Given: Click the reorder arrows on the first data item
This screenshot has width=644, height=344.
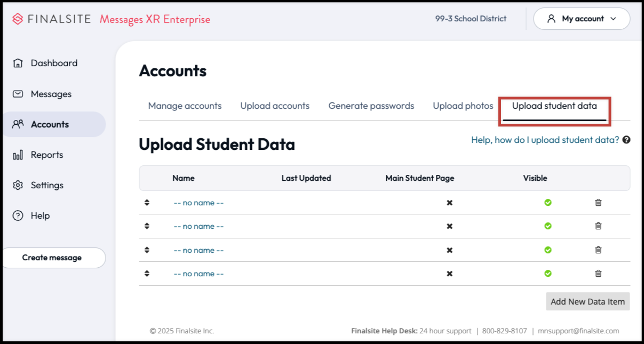Looking at the screenshot, I should (147, 203).
